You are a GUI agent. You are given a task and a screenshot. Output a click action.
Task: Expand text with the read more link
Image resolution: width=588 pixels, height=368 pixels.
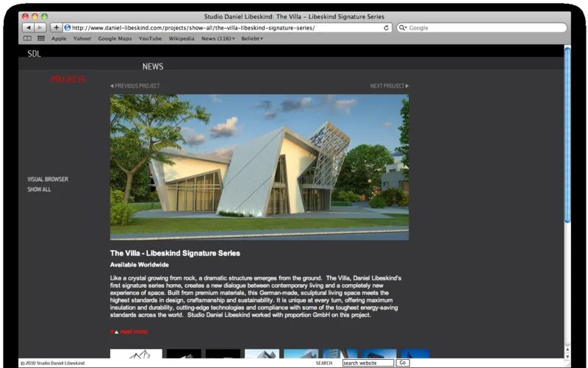pos(134,332)
